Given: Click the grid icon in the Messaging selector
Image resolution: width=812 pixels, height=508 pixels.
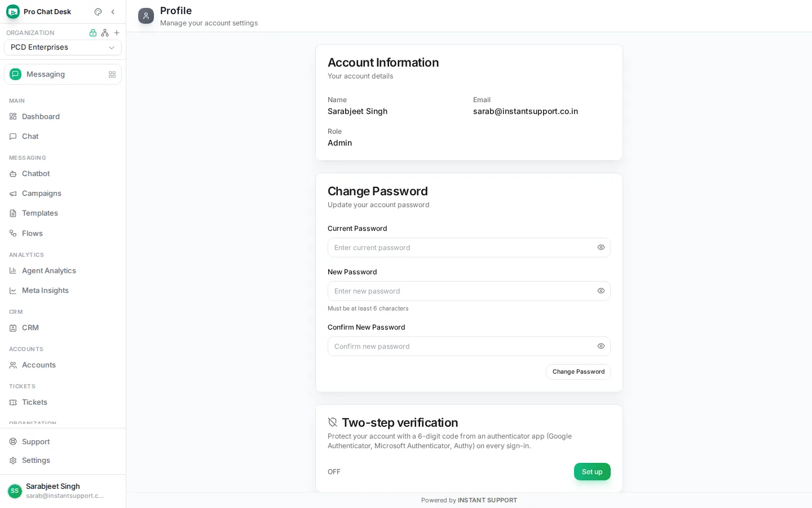Looking at the screenshot, I should pos(112,75).
